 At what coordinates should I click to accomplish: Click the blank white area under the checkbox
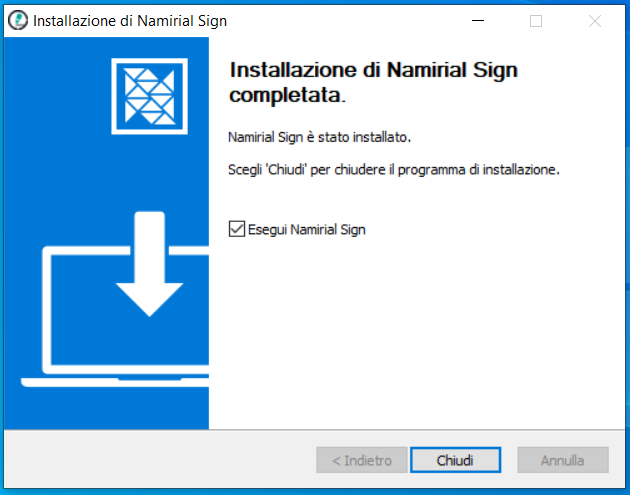[417, 333]
